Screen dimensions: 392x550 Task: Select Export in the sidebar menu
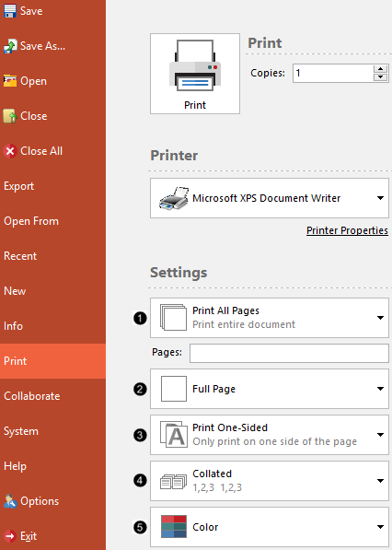52,186
